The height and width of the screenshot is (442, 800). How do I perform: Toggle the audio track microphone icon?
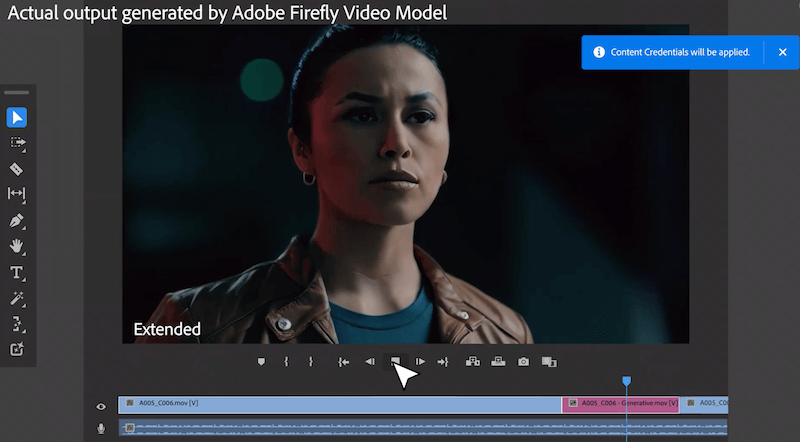click(x=101, y=428)
